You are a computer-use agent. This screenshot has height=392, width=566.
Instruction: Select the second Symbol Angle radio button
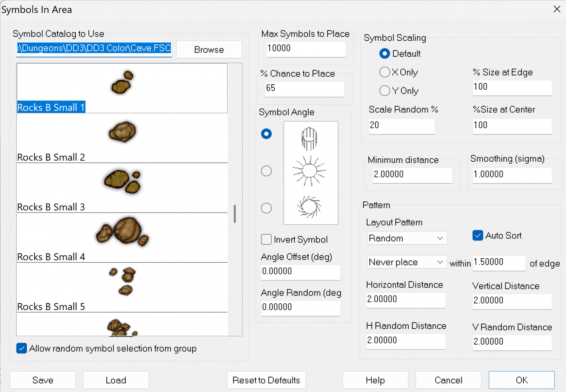point(266,171)
